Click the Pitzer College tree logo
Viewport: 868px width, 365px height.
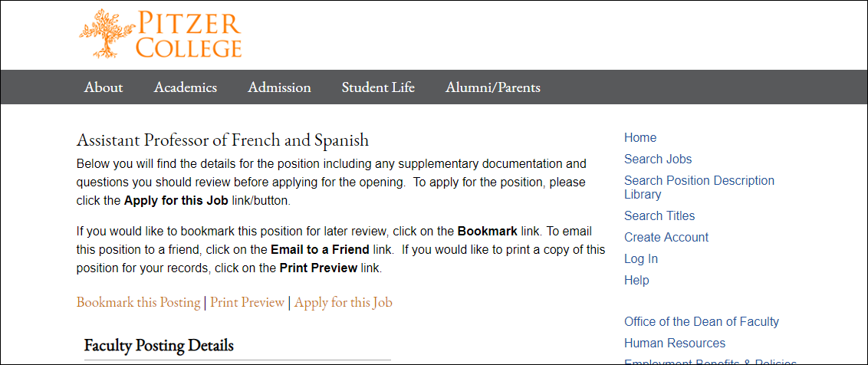[x=107, y=33]
